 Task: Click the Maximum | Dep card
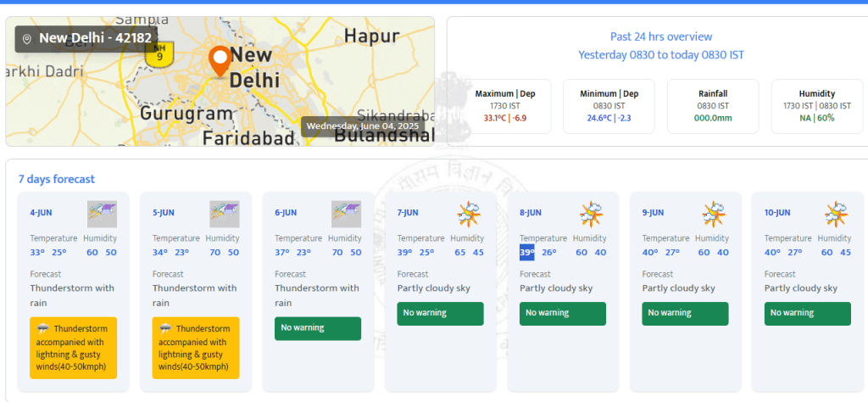pos(505,106)
